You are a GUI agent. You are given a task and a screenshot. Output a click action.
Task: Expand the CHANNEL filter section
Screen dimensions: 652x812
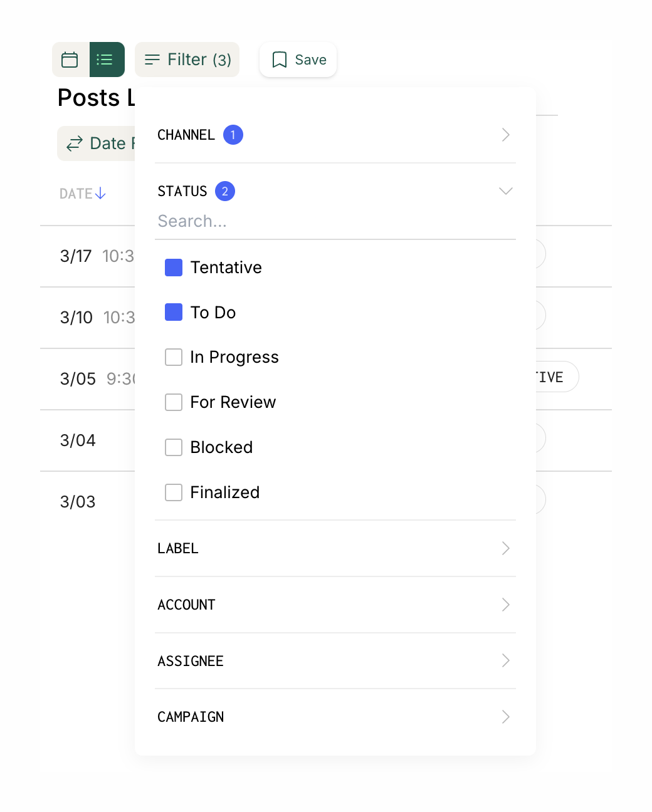click(505, 135)
